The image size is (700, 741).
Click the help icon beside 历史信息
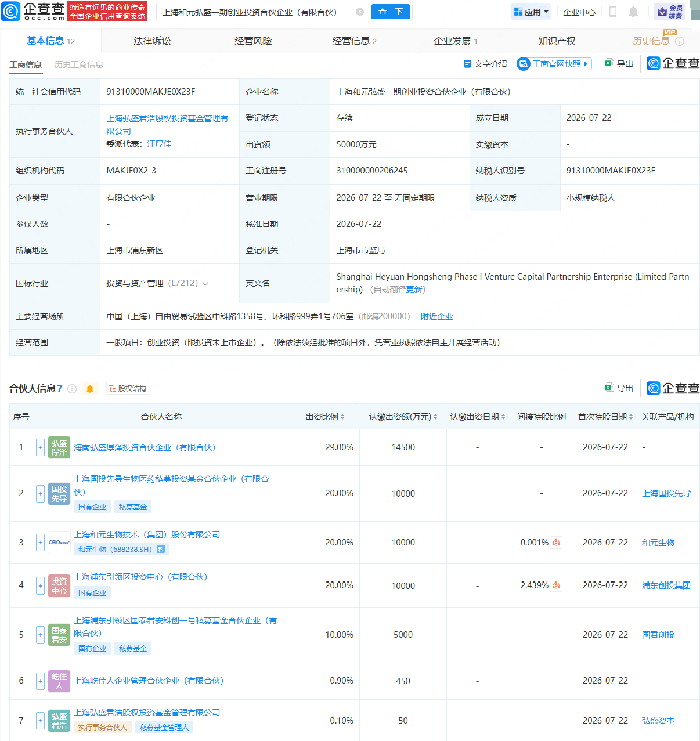[x=680, y=41]
